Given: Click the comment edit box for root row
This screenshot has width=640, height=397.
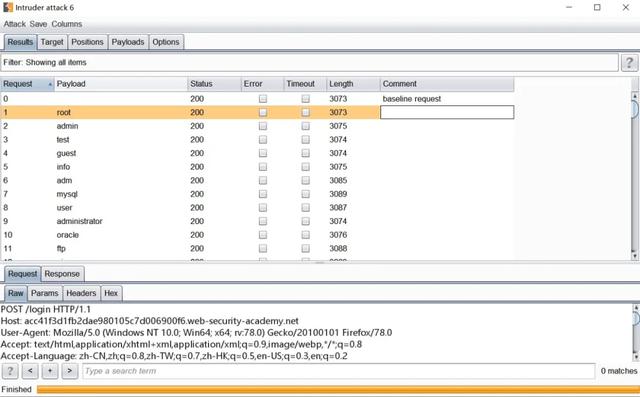Looking at the screenshot, I should point(447,112).
